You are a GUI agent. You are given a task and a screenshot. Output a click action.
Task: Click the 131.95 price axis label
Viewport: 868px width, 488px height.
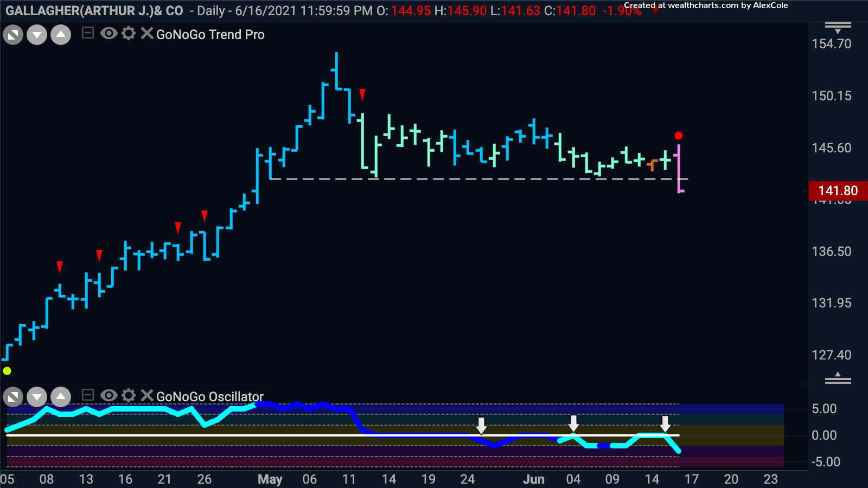click(832, 303)
